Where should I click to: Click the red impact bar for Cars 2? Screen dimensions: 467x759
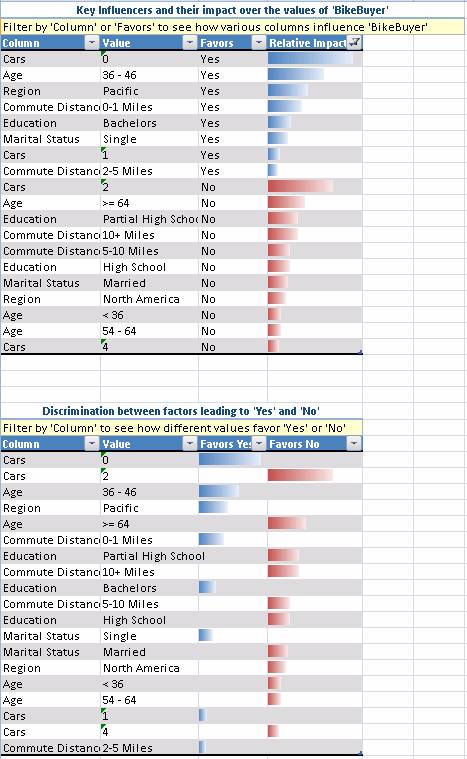[x=300, y=187]
